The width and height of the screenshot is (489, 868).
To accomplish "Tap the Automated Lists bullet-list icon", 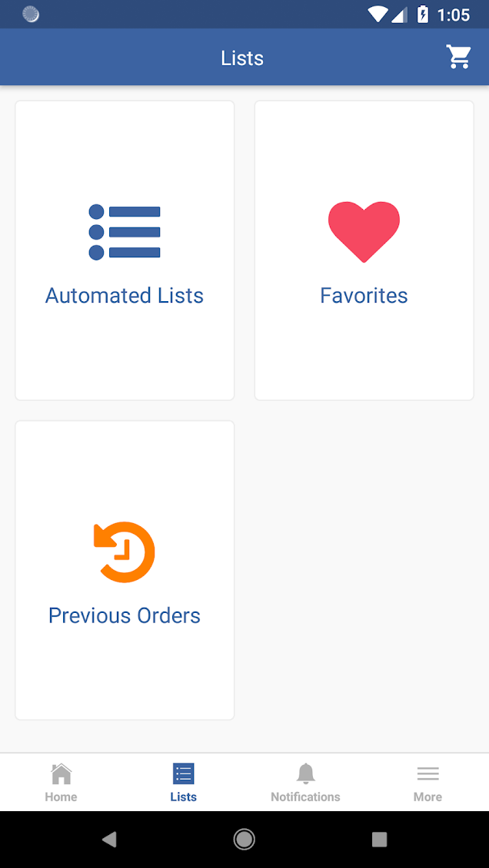I will tap(125, 232).
